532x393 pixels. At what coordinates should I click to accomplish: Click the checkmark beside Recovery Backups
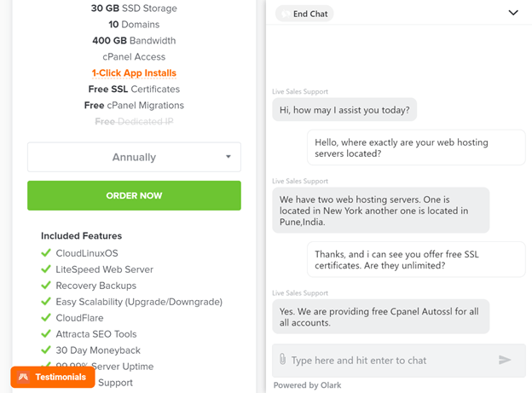[46, 285]
